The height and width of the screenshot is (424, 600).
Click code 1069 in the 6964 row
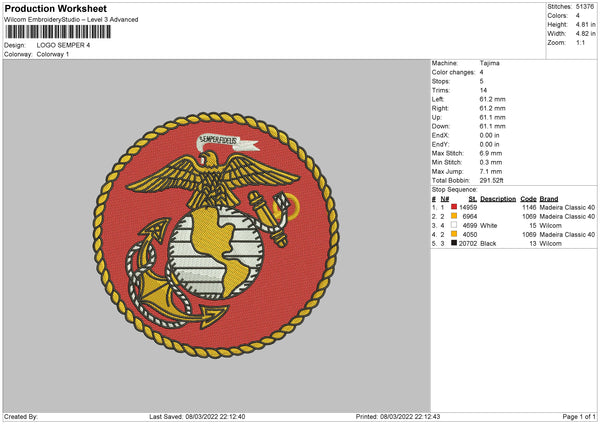click(x=529, y=217)
